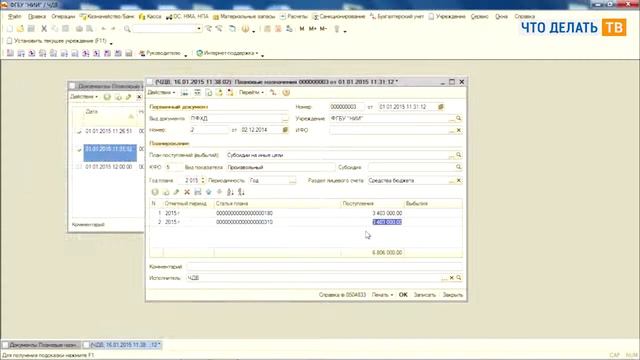Click the Записать button
This screenshot has width=640, height=360.
tap(424, 295)
